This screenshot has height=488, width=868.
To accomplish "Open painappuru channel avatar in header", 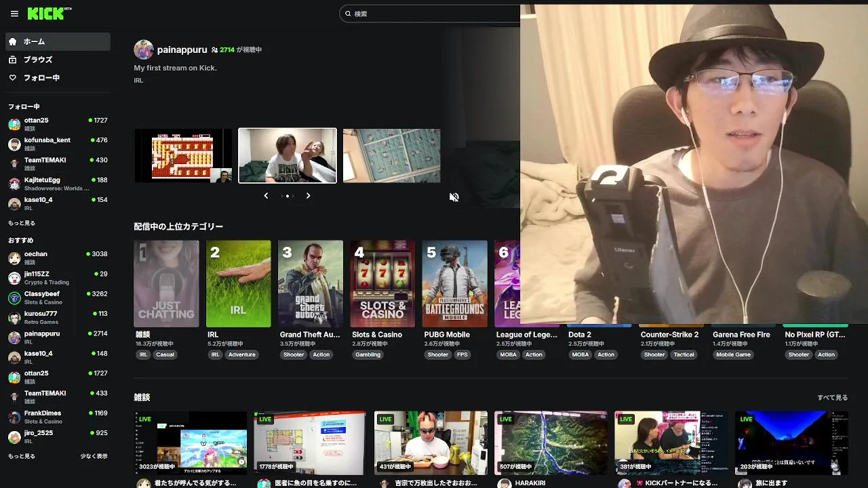I will (x=144, y=49).
